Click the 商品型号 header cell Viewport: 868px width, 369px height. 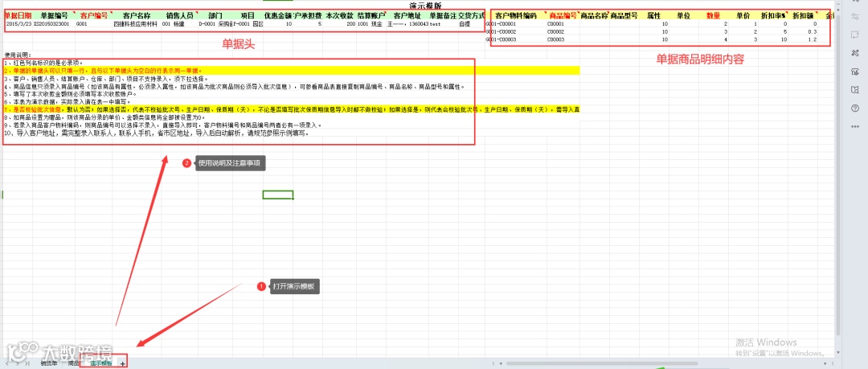point(624,15)
